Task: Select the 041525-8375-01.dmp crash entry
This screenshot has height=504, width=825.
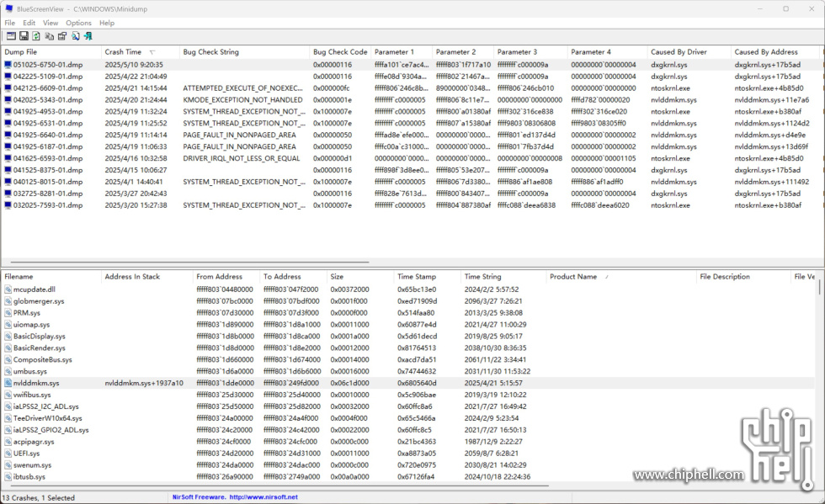Action: (48, 170)
